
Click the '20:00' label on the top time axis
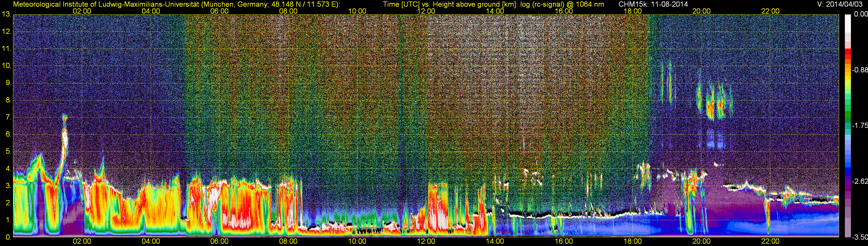(702, 11)
